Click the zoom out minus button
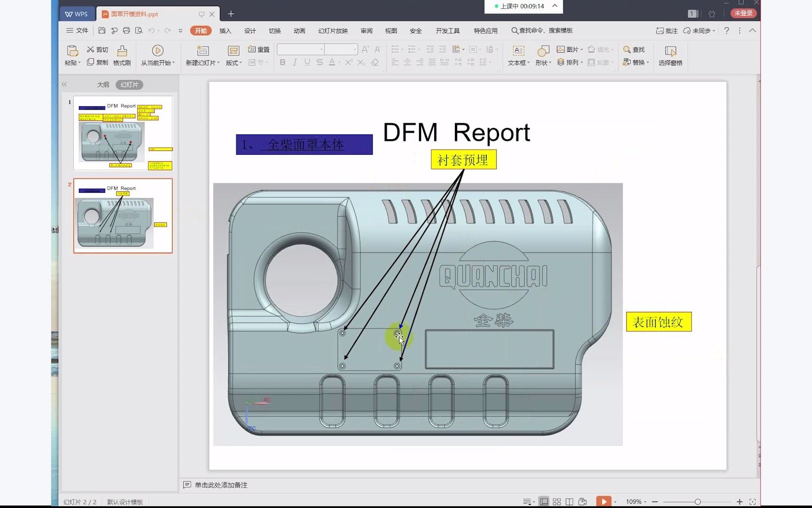 tap(655, 502)
